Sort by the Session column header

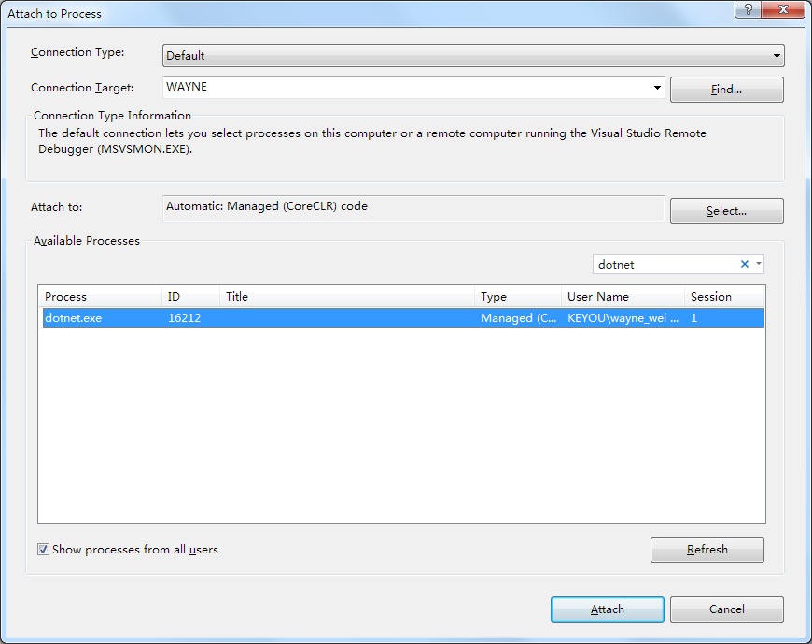[724, 297]
